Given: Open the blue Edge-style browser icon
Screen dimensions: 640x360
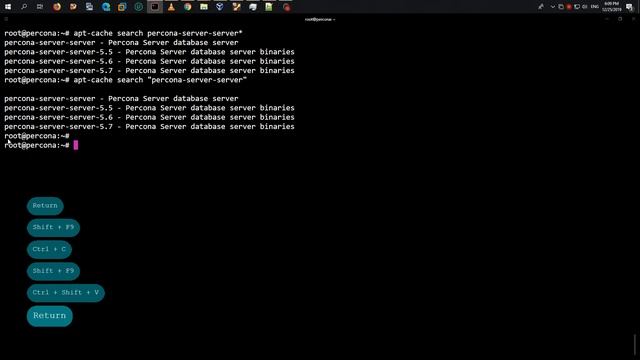Looking at the screenshot, I should (x=106, y=7).
